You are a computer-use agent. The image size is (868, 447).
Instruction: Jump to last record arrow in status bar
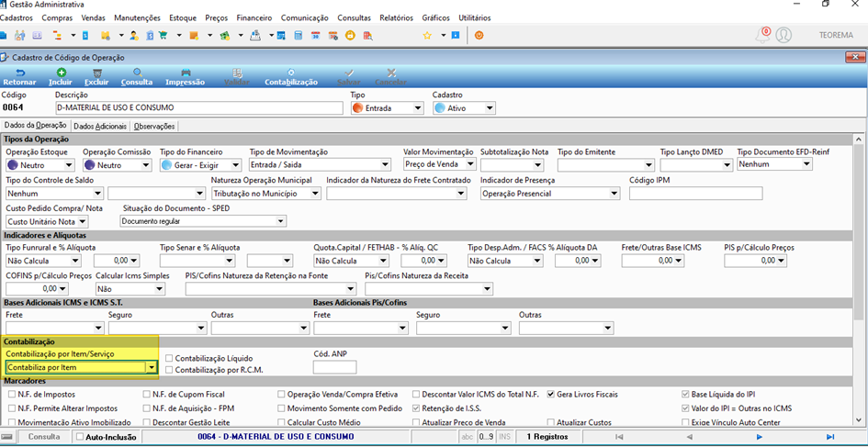click(x=829, y=437)
